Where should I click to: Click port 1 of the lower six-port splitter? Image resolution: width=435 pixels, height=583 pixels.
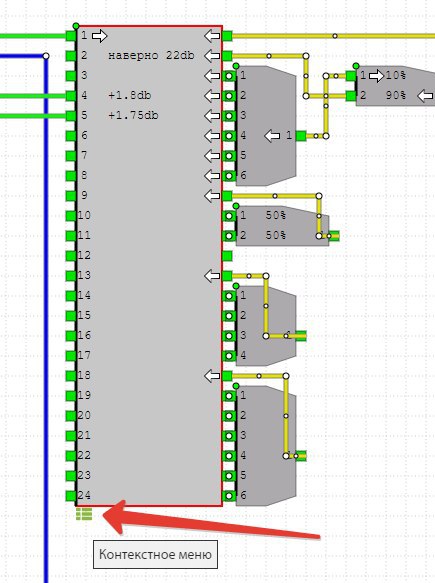(229, 396)
